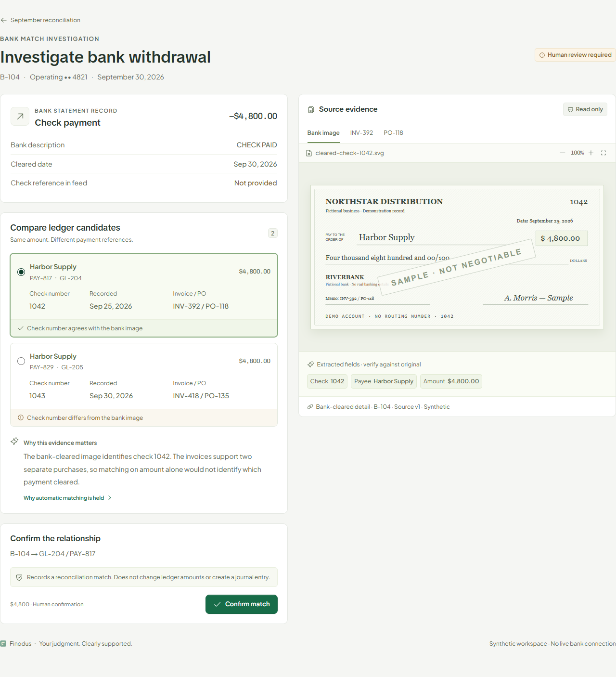Click the INV-418 / PO-135 value
This screenshot has width=616, height=677.
click(201, 396)
